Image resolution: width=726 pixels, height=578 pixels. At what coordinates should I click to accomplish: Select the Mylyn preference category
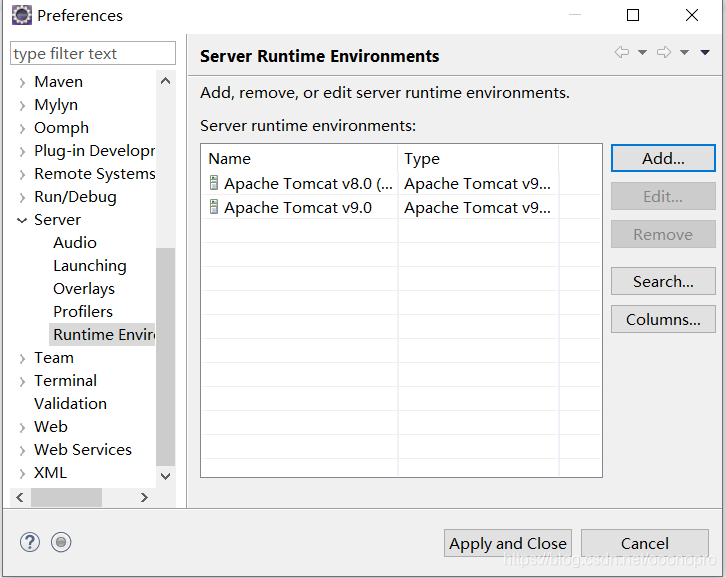tap(56, 105)
